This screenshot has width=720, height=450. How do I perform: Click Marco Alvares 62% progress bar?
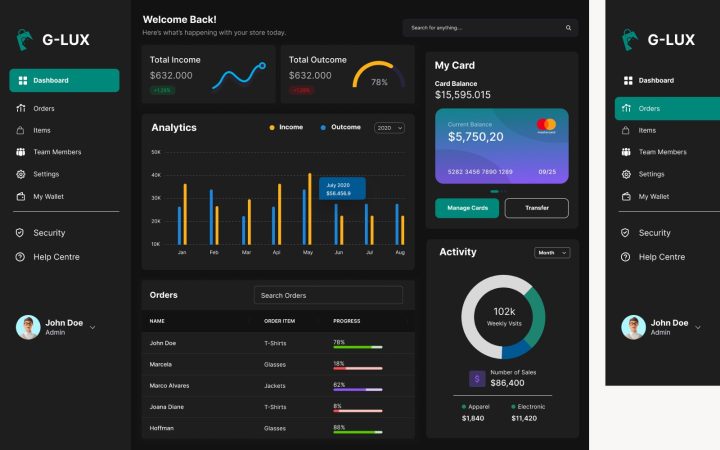coord(358,389)
